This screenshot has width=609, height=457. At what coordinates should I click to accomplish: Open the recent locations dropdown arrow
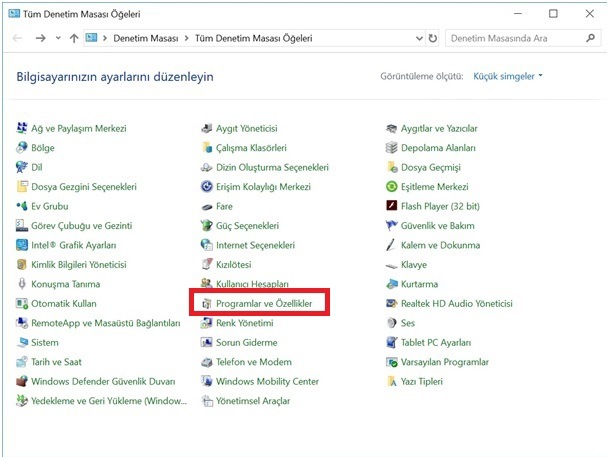pyautogui.click(x=58, y=38)
